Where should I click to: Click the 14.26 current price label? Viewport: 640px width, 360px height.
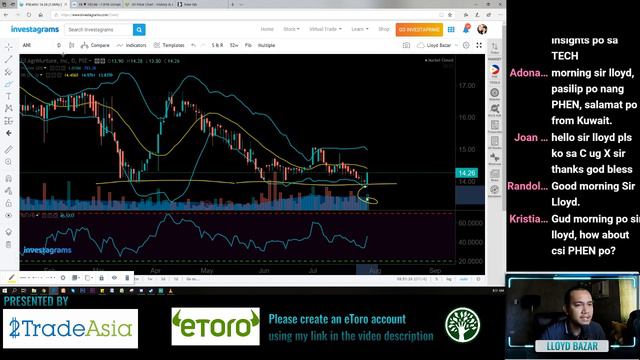467,173
